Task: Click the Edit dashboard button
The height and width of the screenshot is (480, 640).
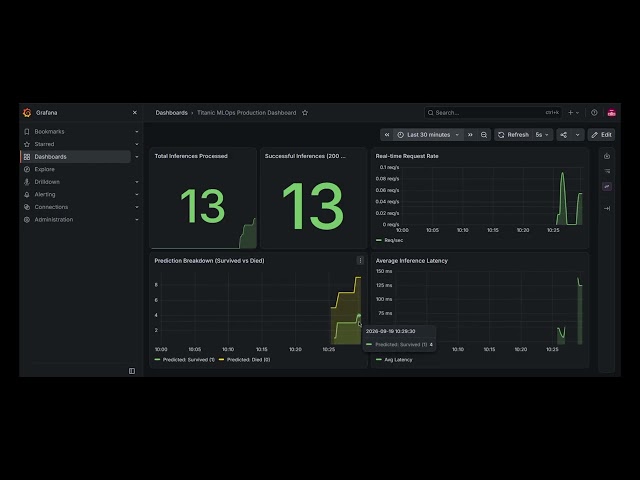Action: coord(601,135)
